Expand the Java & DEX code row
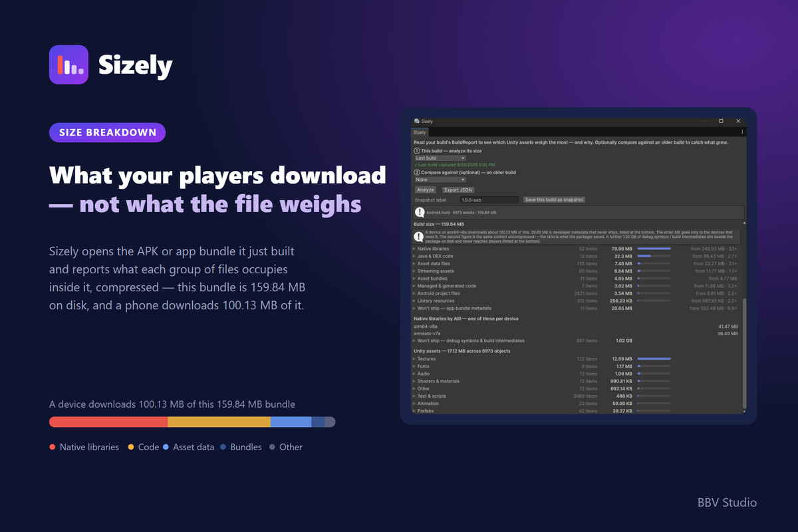This screenshot has height=532, width=798. pyautogui.click(x=414, y=256)
